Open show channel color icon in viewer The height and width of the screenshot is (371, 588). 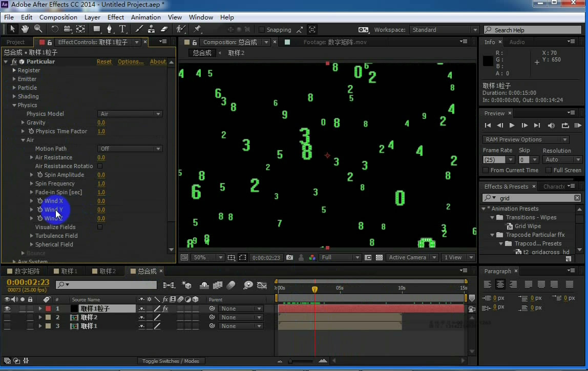312,257
